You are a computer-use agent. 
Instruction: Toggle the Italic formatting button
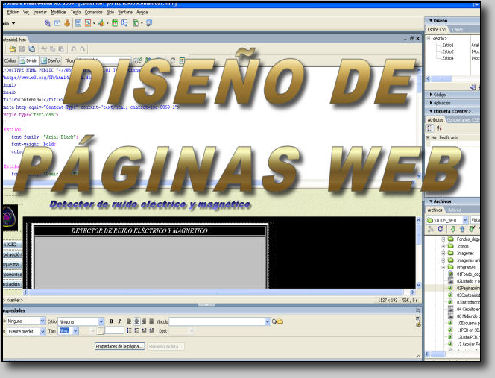[x=120, y=321]
